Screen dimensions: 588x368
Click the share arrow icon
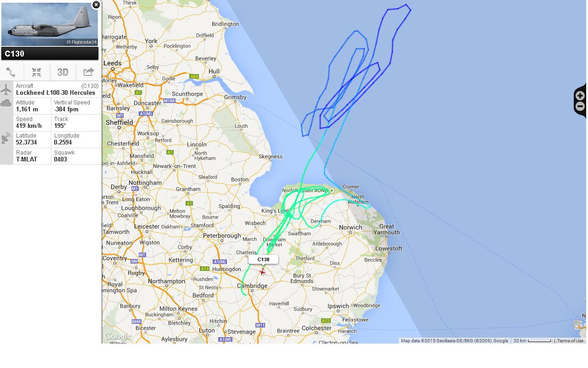coord(88,72)
